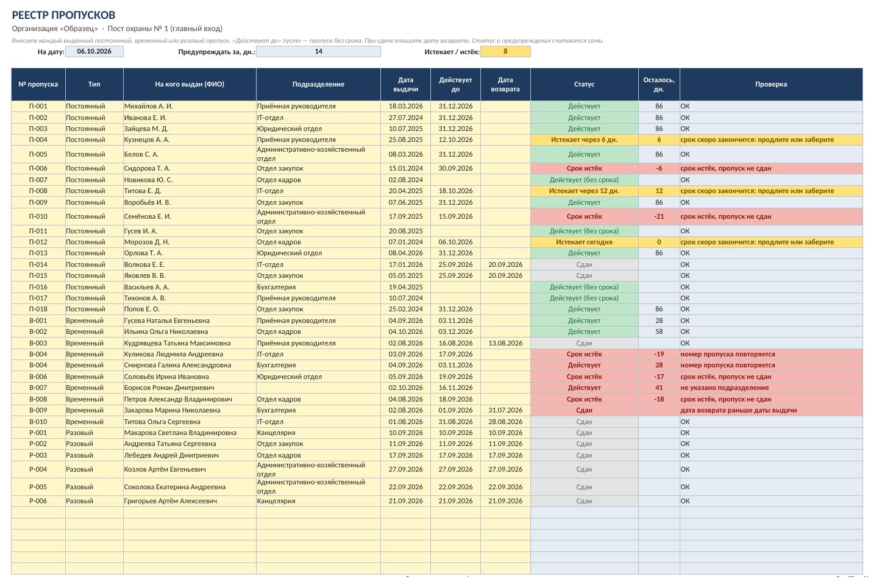This screenshot has width=879, height=588.
Task: Select status cell 'Истекает через 6 дн.'
Action: click(x=584, y=140)
